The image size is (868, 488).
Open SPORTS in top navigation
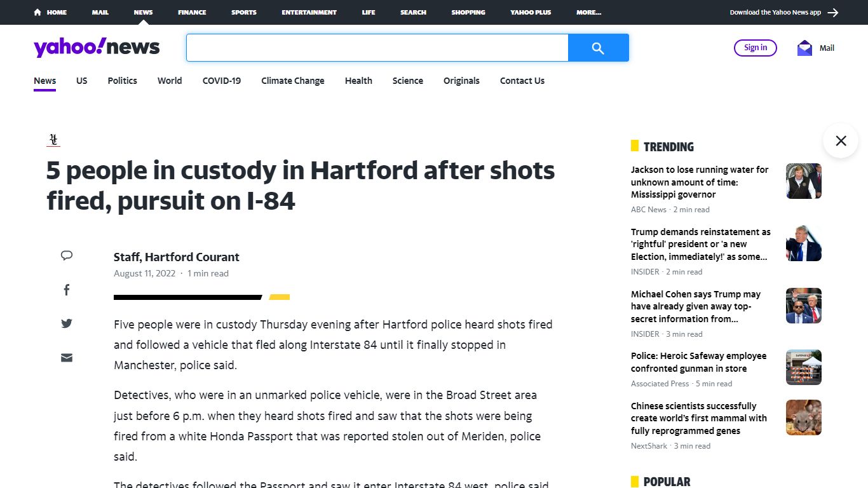coord(244,12)
